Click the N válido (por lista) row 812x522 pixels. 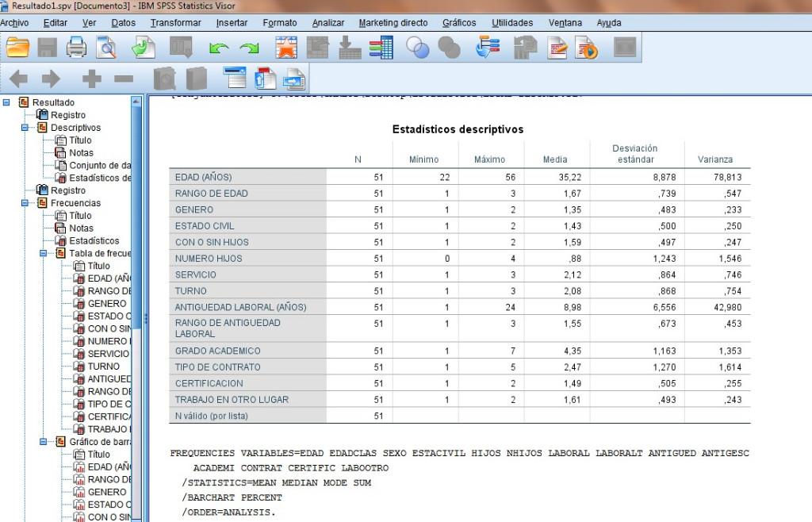pyautogui.click(x=459, y=416)
